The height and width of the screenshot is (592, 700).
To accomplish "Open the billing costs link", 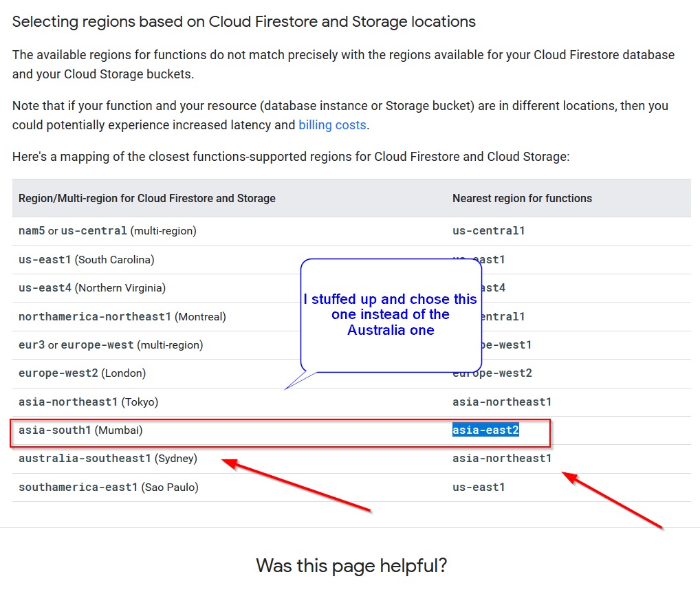I will 333,125.
